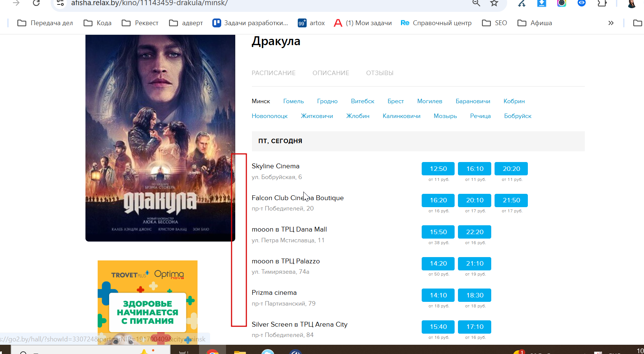Open the blue eye extension icon
Viewport: 644px width, 354px height.
582,3
